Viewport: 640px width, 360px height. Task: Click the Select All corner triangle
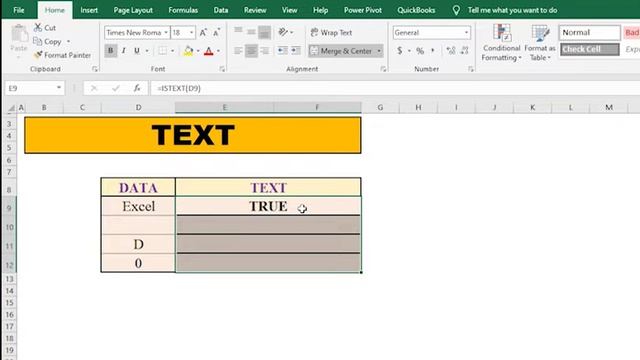click(x=11, y=108)
